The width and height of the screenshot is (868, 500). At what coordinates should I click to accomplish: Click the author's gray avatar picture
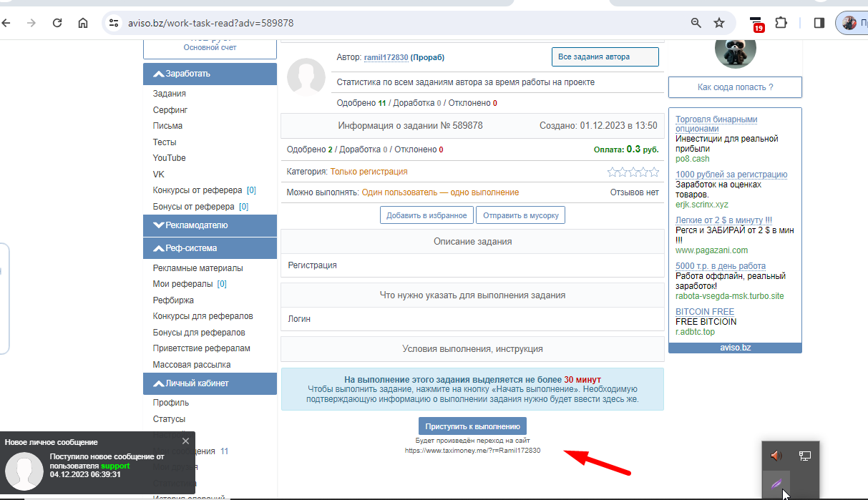pos(306,77)
